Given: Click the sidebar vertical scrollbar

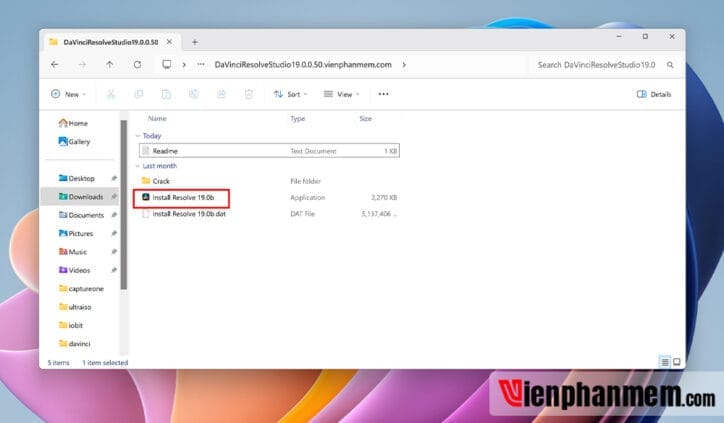Looking at the screenshot, I should click(124, 205).
